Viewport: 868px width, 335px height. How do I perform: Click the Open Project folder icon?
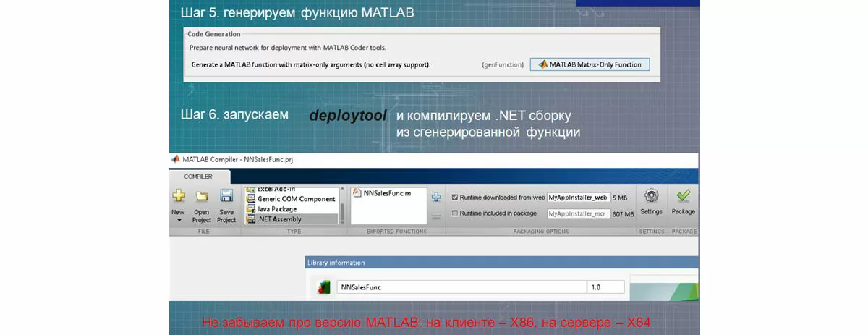(202, 196)
